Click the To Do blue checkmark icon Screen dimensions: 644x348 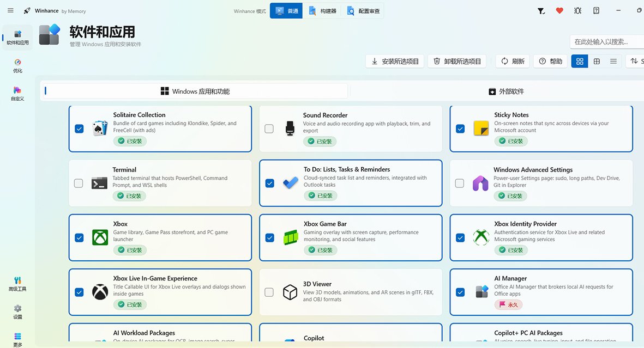(291, 183)
